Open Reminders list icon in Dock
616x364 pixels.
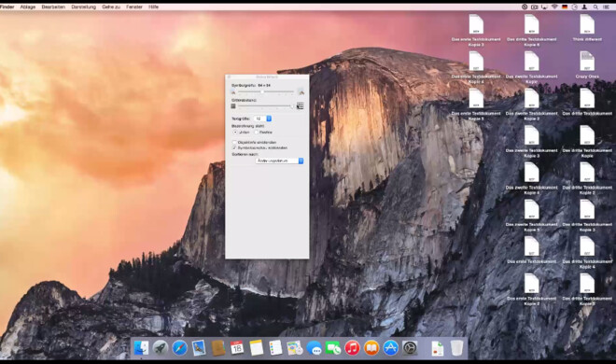(x=275, y=348)
